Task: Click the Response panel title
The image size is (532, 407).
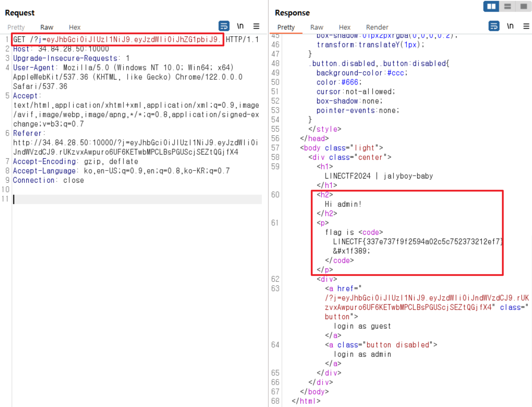Action: [292, 13]
